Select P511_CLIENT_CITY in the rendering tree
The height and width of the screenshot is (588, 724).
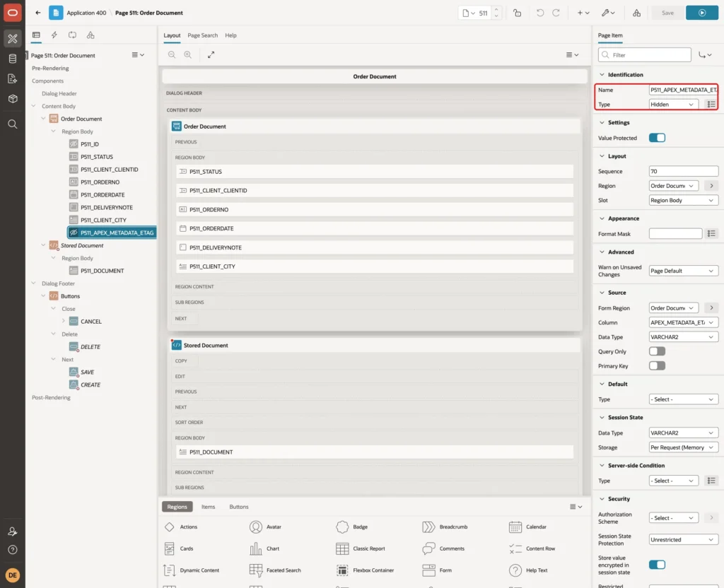(x=103, y=220)
